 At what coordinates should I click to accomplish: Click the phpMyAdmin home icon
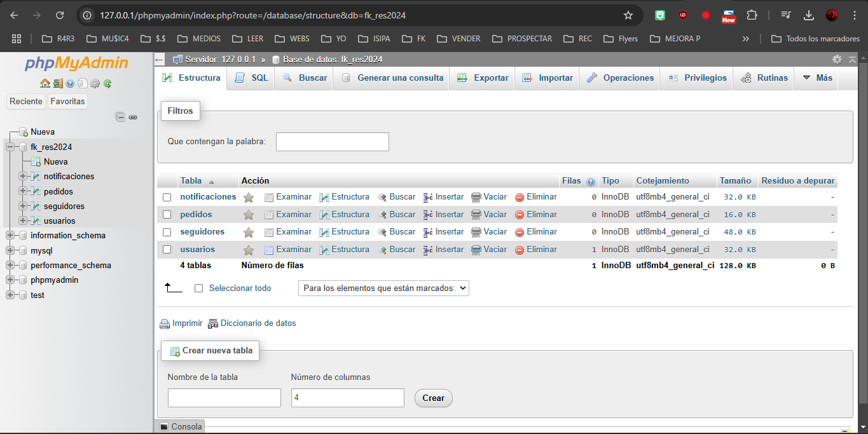pyautogui.click(x=45, y=83)
